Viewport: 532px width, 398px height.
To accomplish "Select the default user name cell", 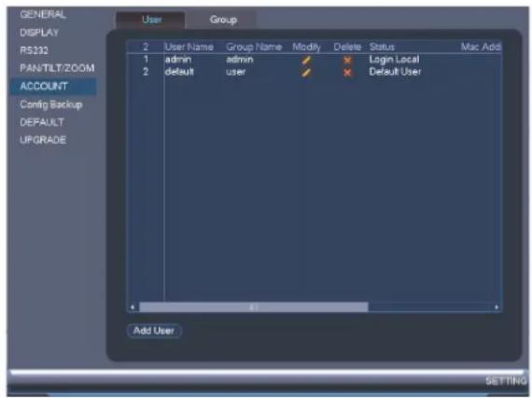I will [x=179, y=72].
